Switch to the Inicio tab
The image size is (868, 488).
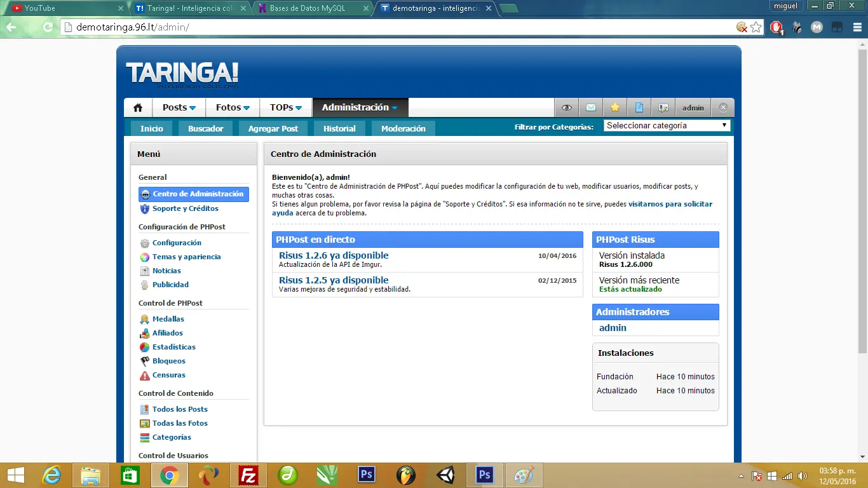pyautogui.click(x=152, y=128)
